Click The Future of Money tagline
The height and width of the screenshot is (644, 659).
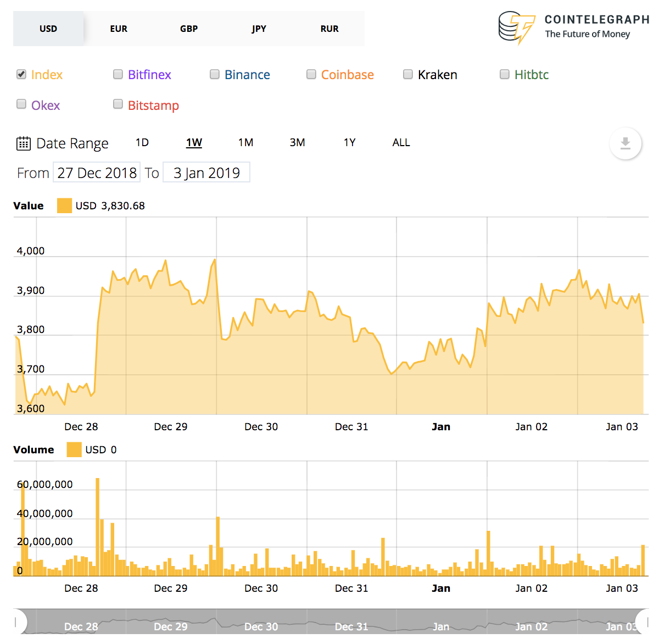coord(587,34)
